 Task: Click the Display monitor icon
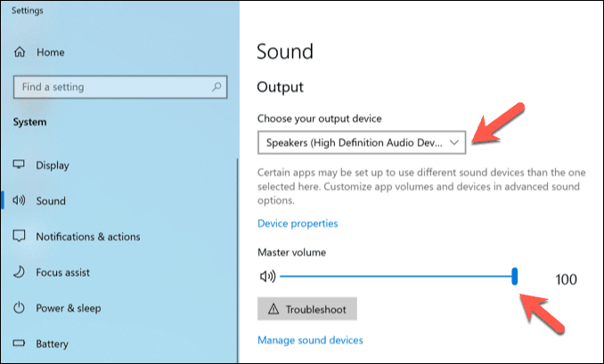coord(19,166)
